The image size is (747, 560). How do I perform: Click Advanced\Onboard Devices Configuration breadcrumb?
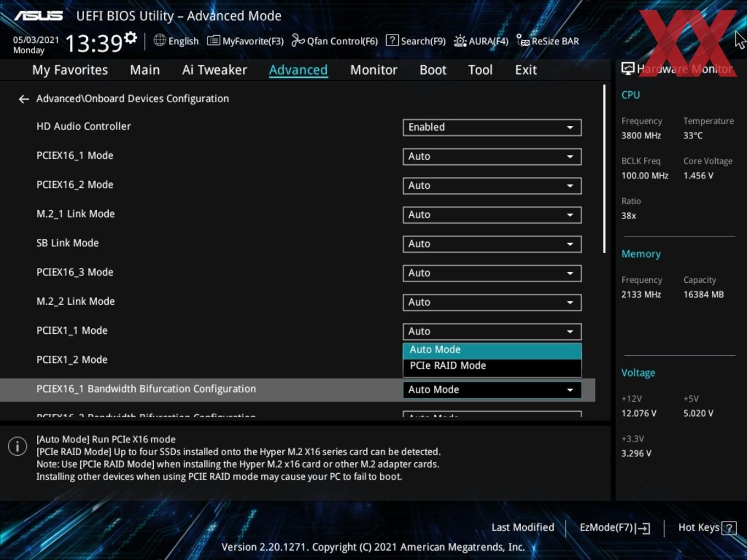tap(132, 99)
